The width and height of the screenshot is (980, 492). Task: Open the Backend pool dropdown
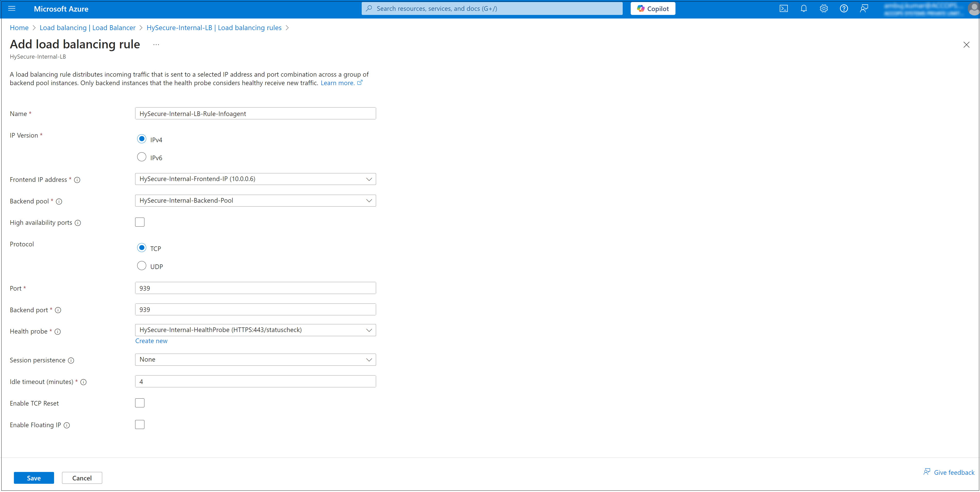[x=255, y=200]
